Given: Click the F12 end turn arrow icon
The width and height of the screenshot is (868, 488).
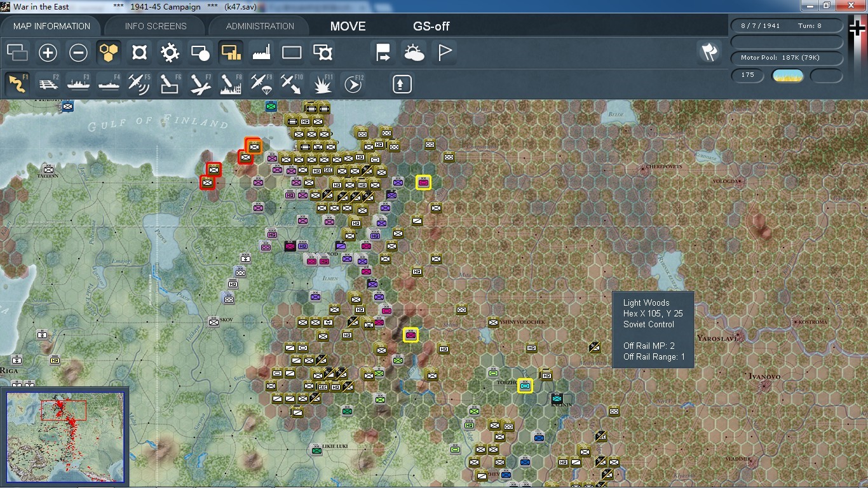Looking at the screenshot, I should click(x=353, y=84).
